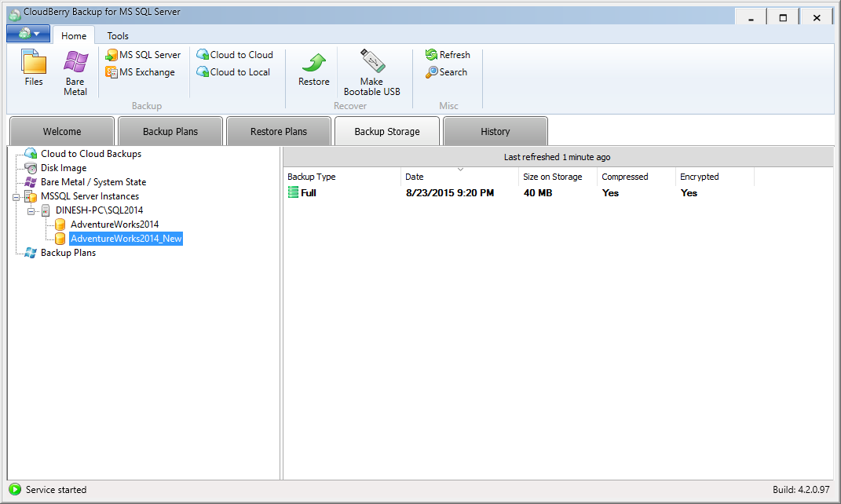Select Cloud to Cloud Backups tree node
Image resolution: width=841 pixels, height=504 pixels.
pyautogui.click(x=91, y=154)
